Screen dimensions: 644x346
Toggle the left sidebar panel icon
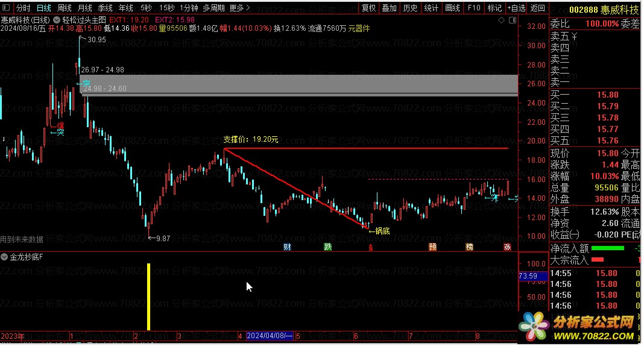6,8
